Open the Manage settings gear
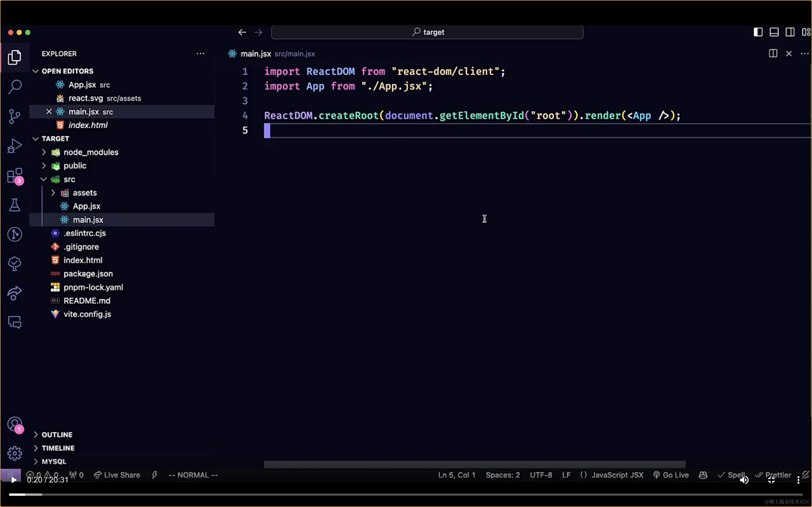 [14, 453]
